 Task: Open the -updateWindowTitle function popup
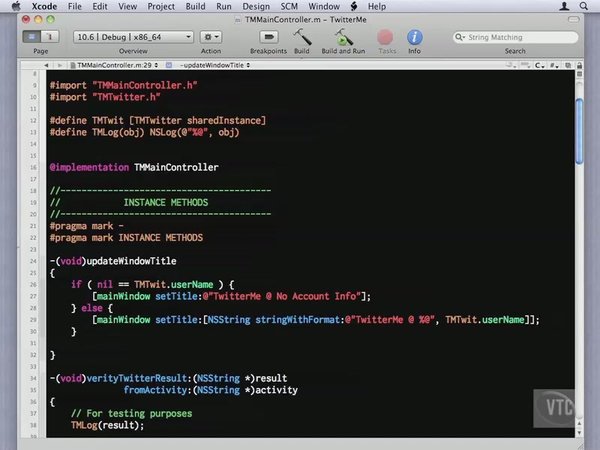click(x=215, y=65)
